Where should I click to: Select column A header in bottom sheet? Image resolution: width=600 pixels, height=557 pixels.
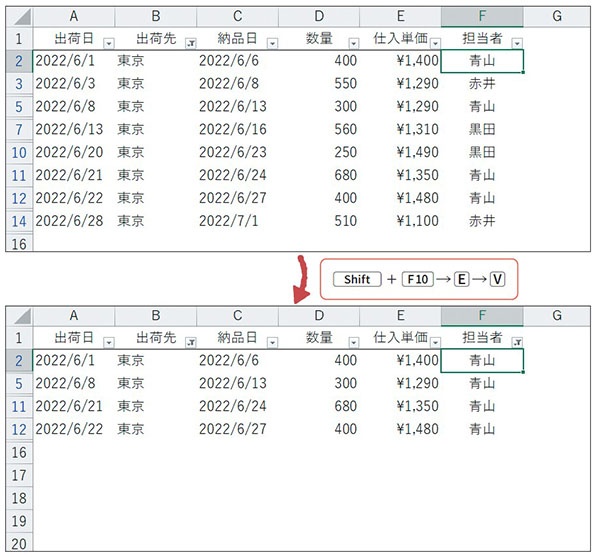(x=73, y=316)
